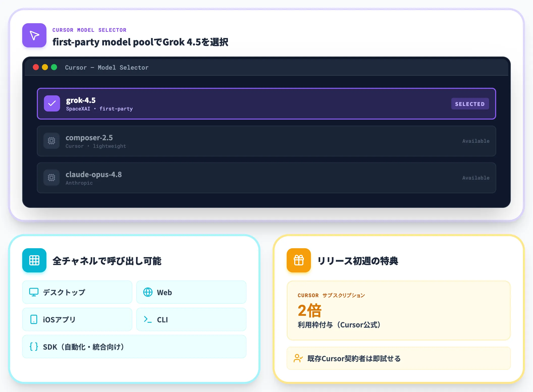This screenshot has width=533, height=392.
Task: Click the リリース初週の特典 heading
Action: click(x=358, y=261)
